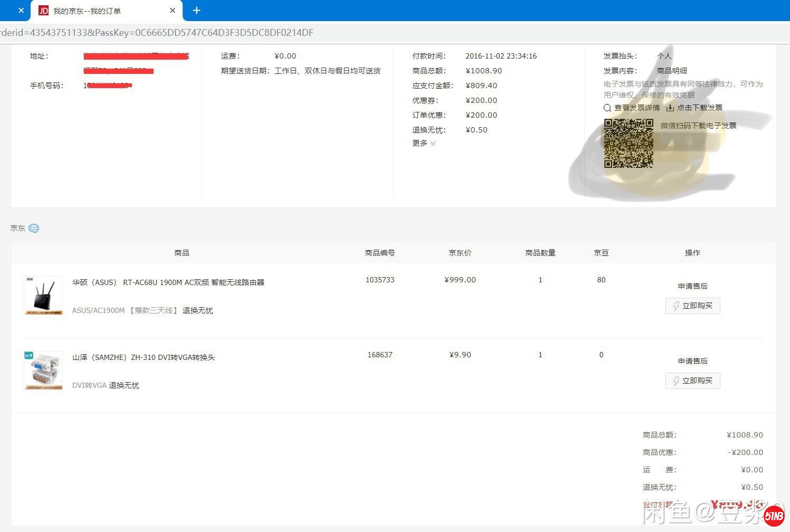The image size is (790, 532).
Task: Click the 查看发票详情 text link
Action: (637, 108)
